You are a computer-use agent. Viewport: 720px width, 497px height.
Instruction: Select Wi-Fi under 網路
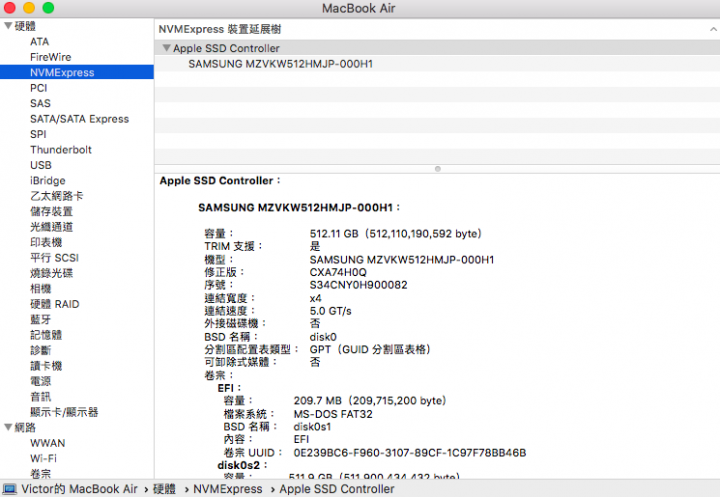point(44,458)
